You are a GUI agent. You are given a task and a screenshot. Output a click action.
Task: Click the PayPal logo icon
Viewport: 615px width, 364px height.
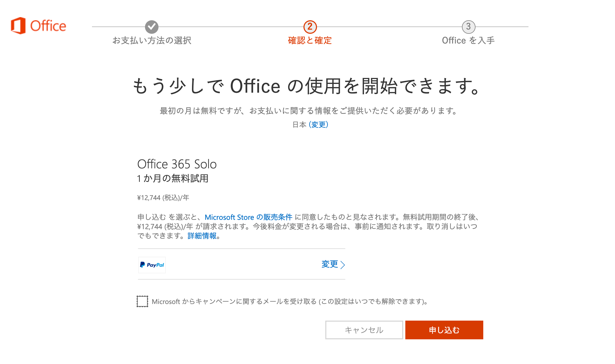click(152, 265)
